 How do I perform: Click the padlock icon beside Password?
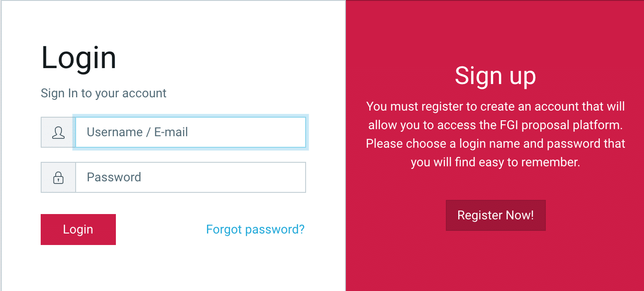coord(58,178)
